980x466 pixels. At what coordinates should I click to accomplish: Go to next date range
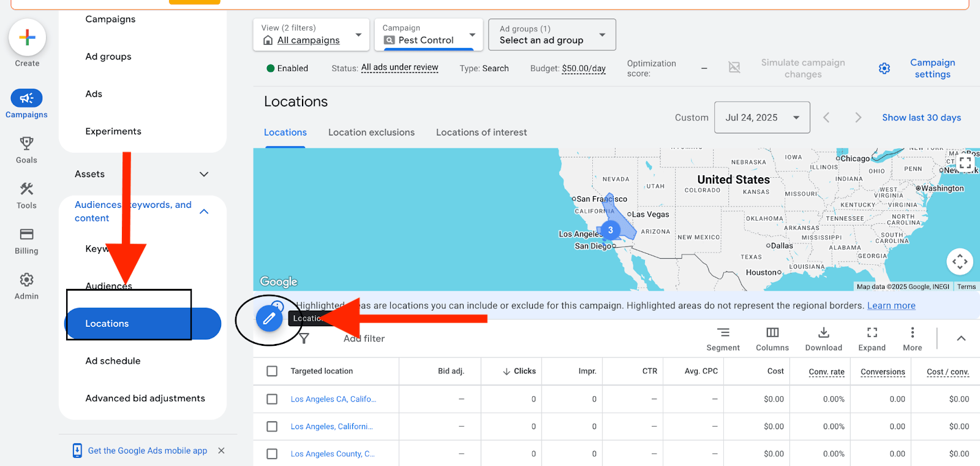[858, 117]
